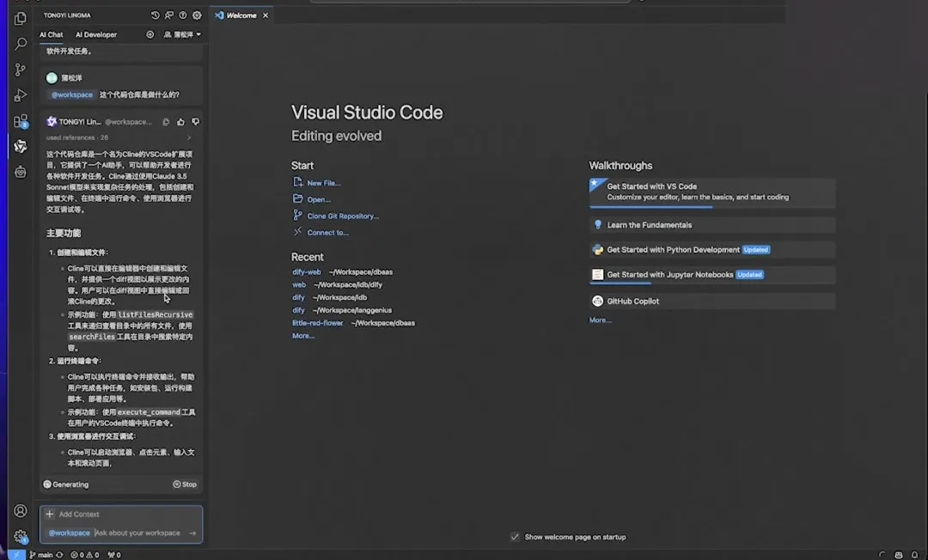
Task: Select the Welcome editor tab
Action: [241, 15]
